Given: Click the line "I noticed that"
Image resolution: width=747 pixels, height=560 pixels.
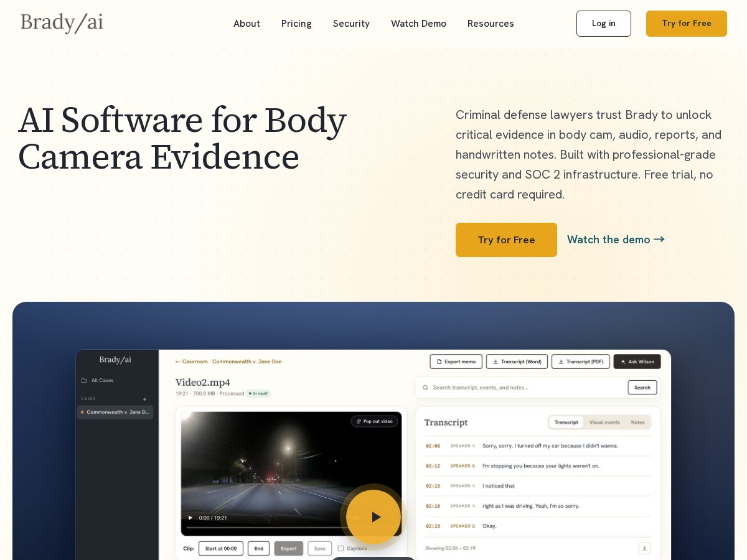Looking at the screenshot, I should pos(499,486).
